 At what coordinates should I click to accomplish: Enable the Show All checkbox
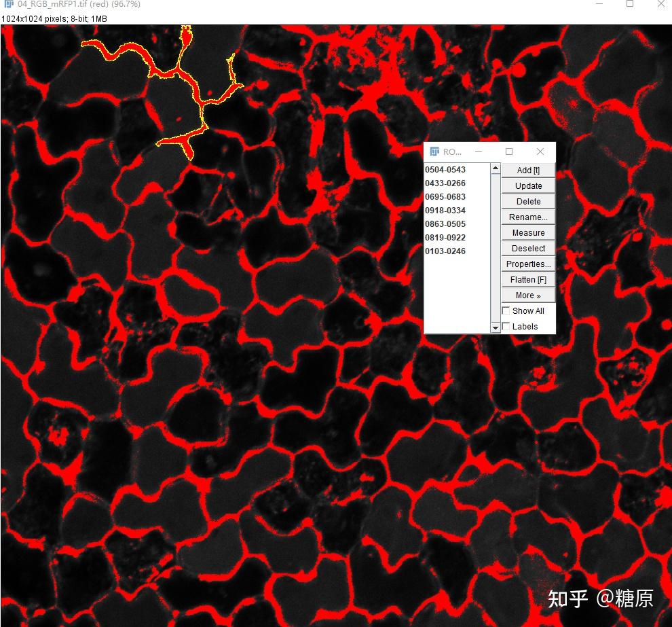[x=506, y=310]
